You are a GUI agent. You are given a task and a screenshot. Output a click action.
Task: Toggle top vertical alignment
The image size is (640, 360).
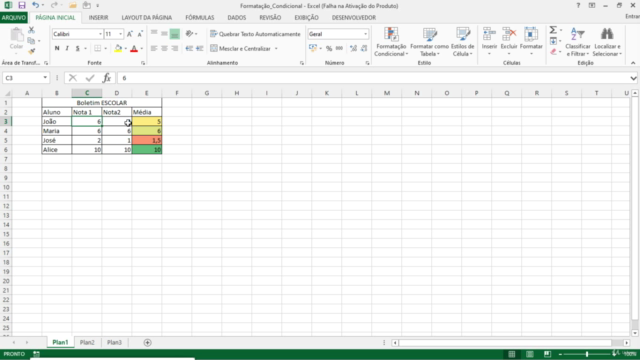point(154,34)
